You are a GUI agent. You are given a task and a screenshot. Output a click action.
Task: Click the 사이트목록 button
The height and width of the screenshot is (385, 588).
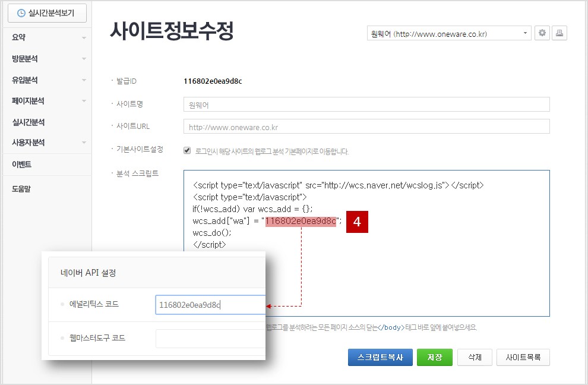point(523,357)
